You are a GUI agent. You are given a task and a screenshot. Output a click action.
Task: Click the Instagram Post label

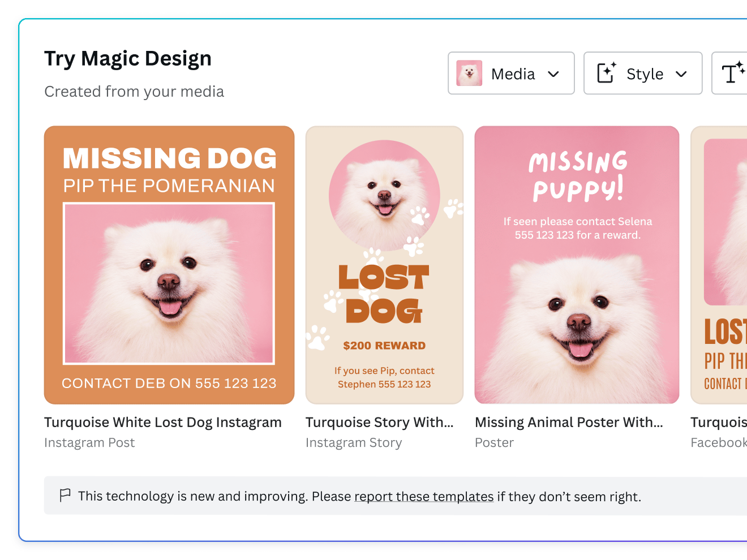89,442
